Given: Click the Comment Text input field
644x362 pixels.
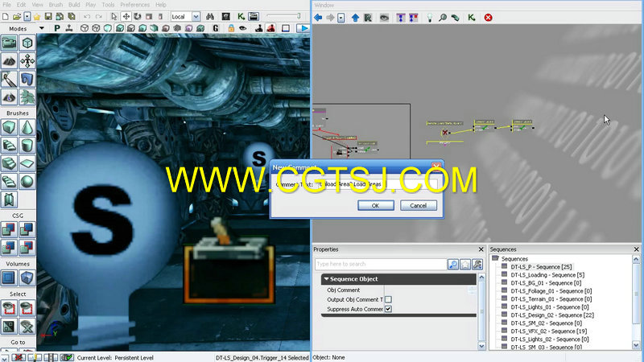Looking at the screenshot, I should (x=378, y=184).
